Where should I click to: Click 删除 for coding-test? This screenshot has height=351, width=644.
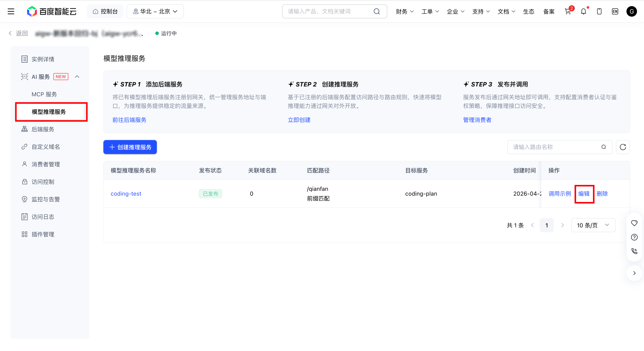(602, 194)
